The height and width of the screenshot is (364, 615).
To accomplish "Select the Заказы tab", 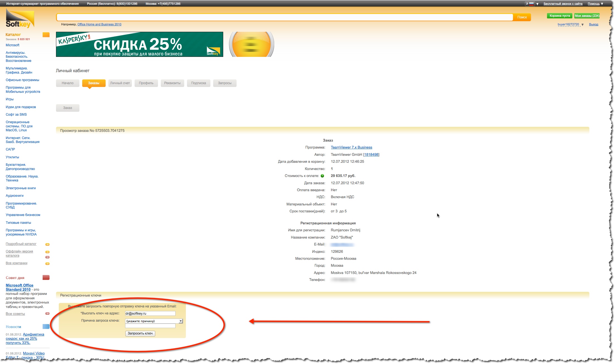I will click(x=94, y=83).
